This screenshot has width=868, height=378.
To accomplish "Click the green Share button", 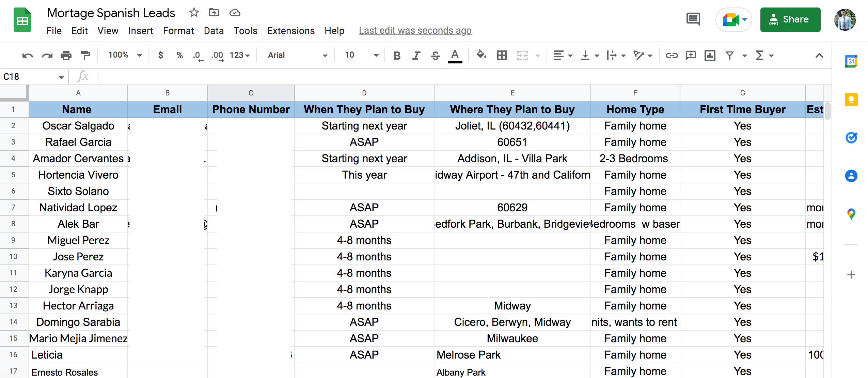I will (790, 19).
